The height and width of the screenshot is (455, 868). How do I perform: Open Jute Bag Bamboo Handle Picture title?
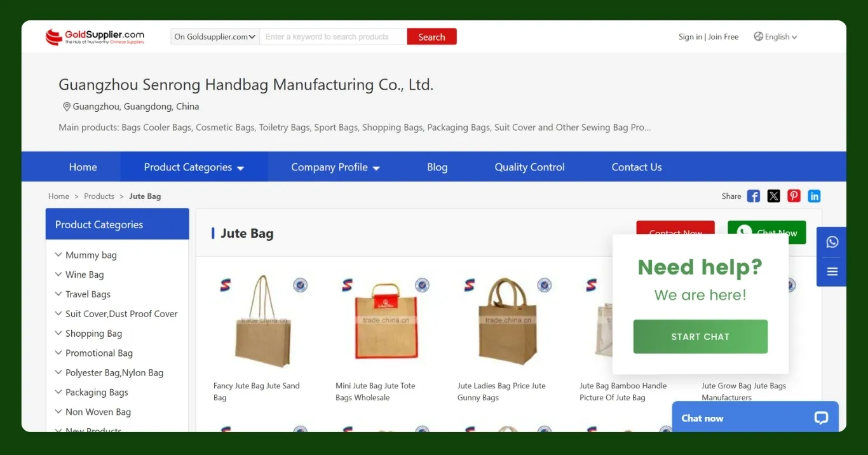click(623, 391)
